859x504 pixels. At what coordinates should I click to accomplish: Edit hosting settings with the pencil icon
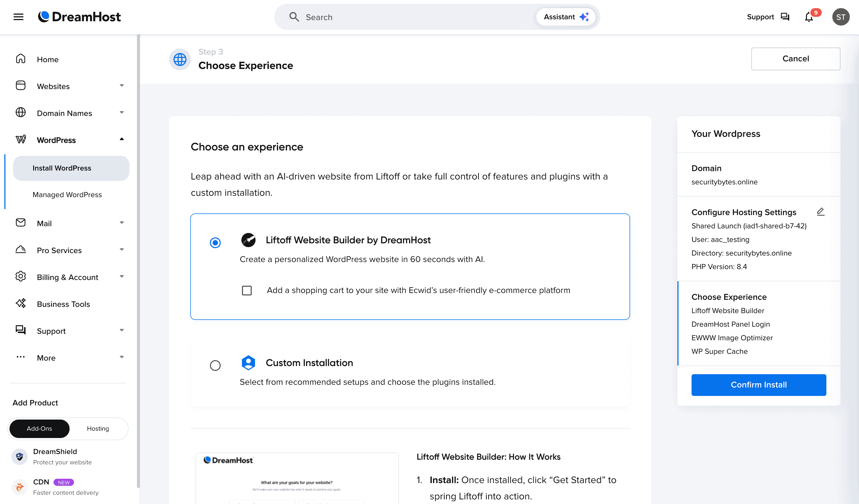coord(821,212)
